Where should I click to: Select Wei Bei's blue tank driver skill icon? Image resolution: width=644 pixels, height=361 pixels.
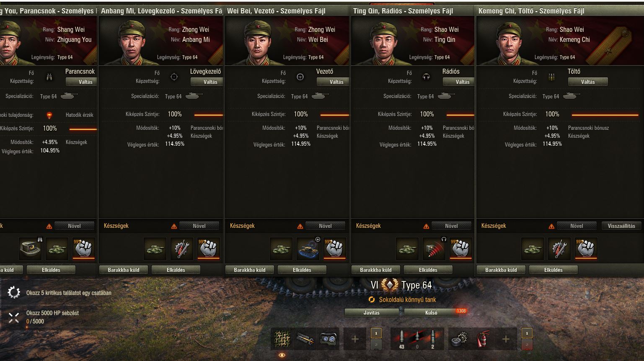tap(308, 248)
